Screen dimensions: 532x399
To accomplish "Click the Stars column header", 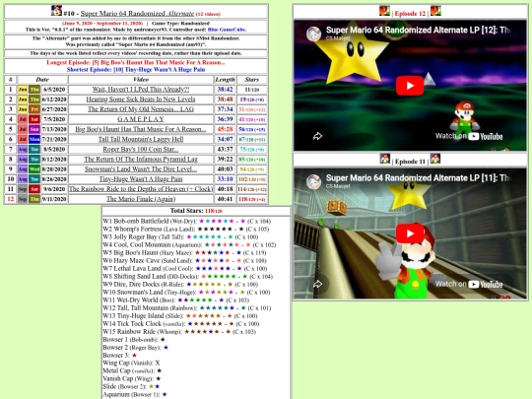I will click(x=252, y=80).
